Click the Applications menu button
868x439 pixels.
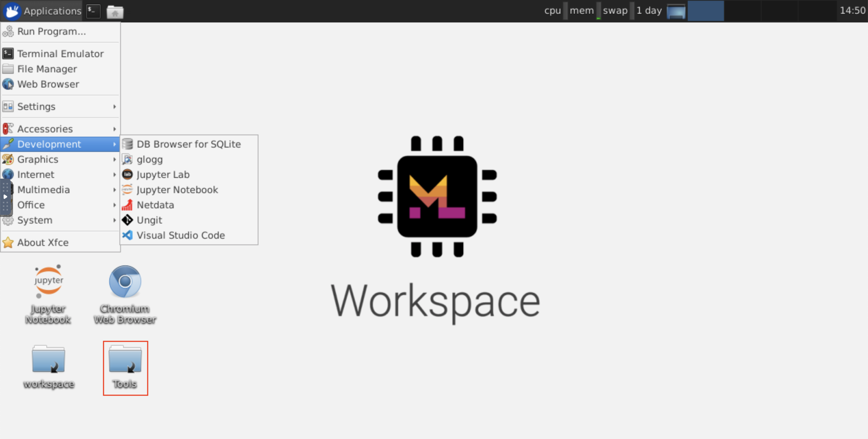pyautogui.click(x=42, y=11)
